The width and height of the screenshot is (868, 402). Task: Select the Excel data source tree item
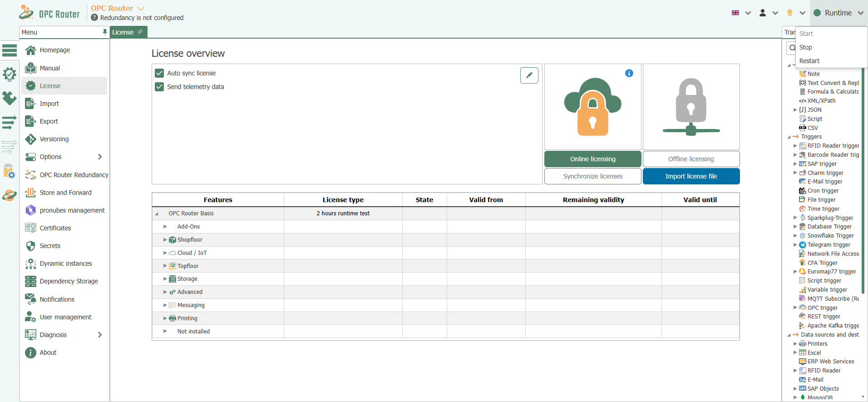click(x=814, y=353)
